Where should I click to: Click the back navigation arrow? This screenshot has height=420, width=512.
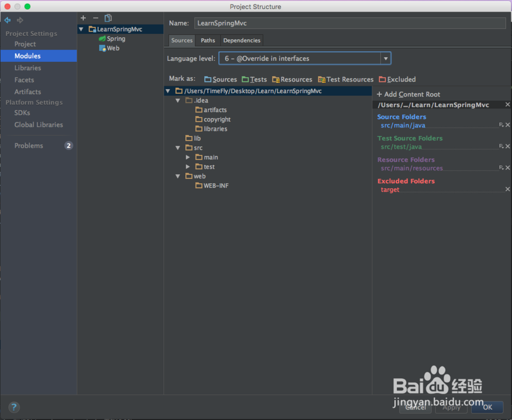click(8, 20)
